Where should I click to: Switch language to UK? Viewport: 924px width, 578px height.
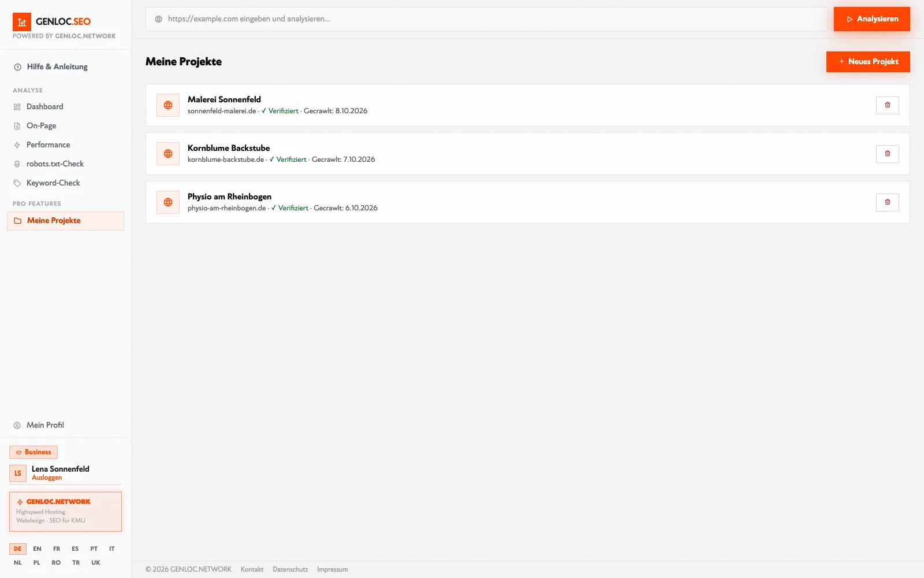tap(96, 563)
